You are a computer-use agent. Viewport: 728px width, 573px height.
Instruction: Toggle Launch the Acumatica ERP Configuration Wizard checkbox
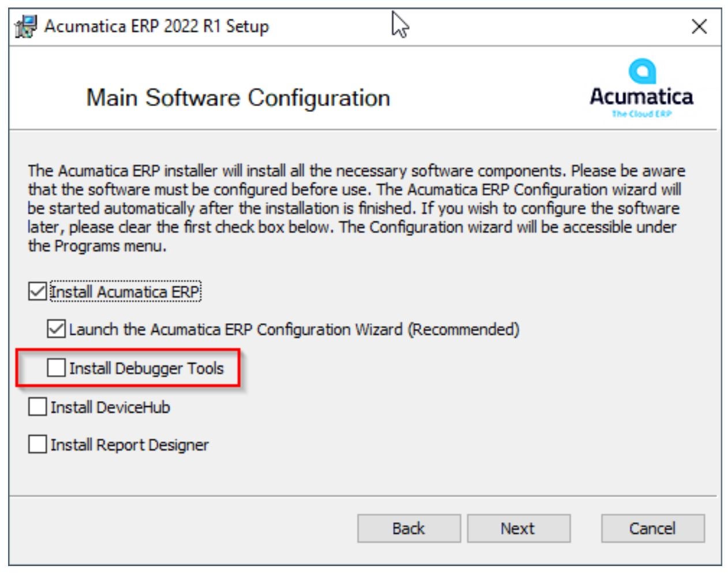click(57, 329)
